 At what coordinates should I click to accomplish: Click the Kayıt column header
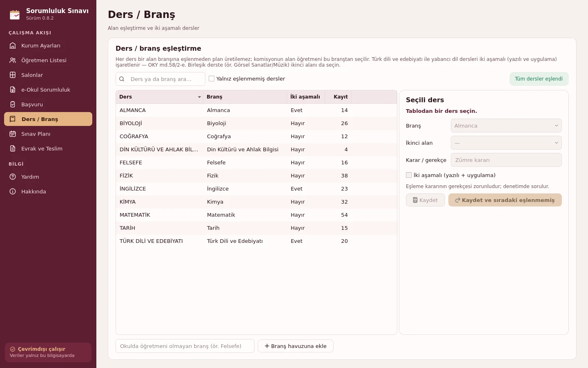pos(339,97)
